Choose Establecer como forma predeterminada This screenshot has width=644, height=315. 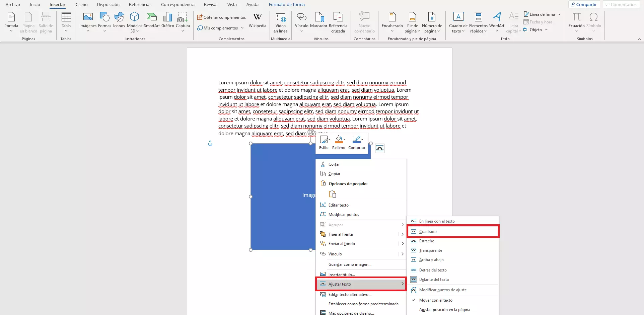(x=361, y=304)
